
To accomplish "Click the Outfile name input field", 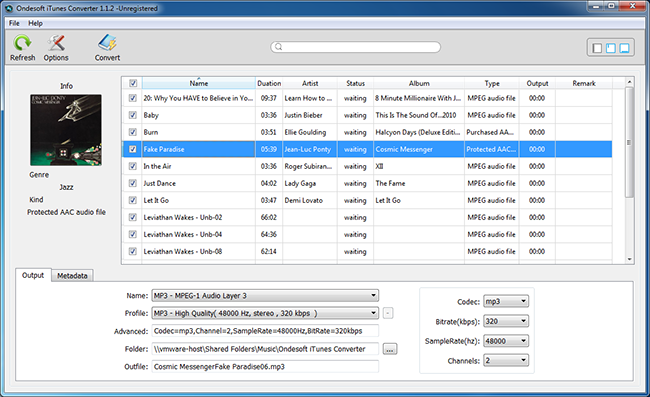I will tap(265, 366).
